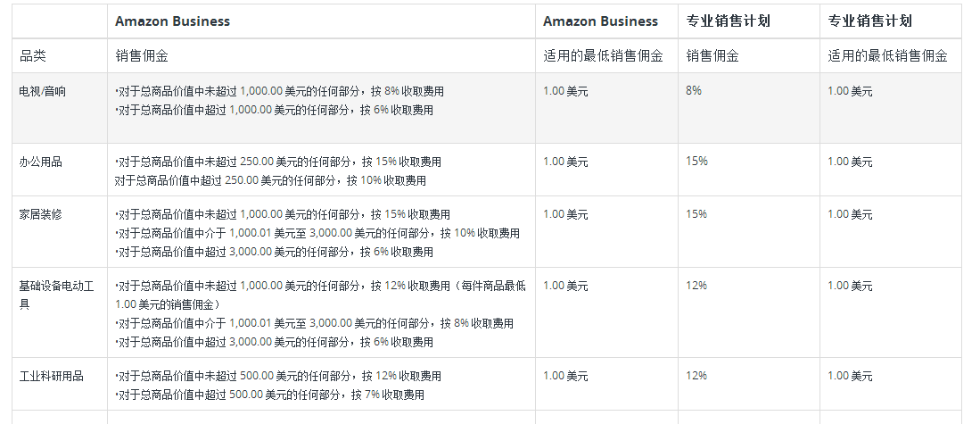Screen dimensions: 980x424
Task: Click the 销售佣金 subheader under Amazon Business
Action: click(x=142, y=55)
